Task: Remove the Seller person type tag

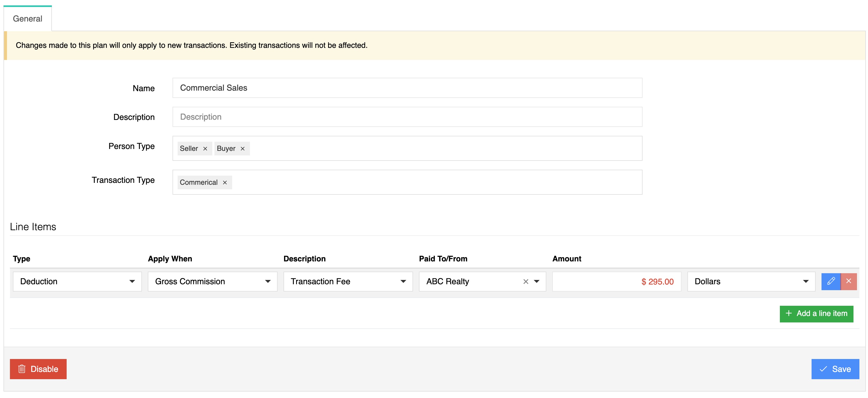Action: (205, 149)
